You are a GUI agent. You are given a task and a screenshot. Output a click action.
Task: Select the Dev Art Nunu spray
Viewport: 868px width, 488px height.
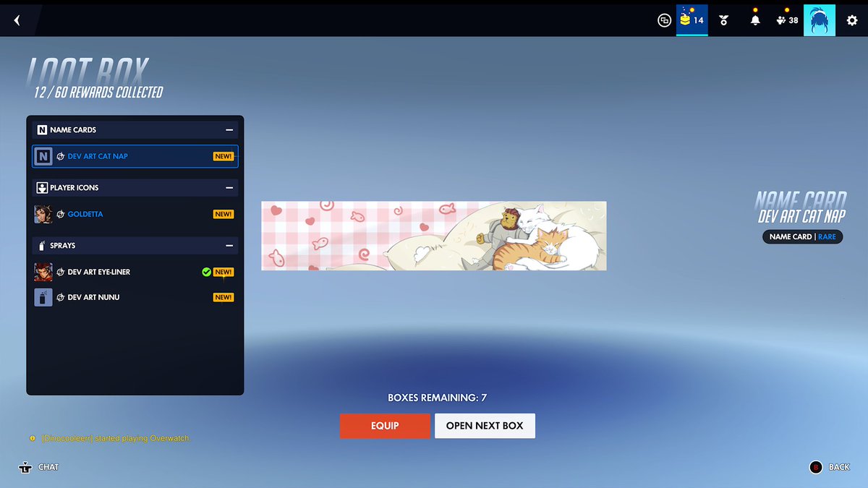click(x=135, y=297)
